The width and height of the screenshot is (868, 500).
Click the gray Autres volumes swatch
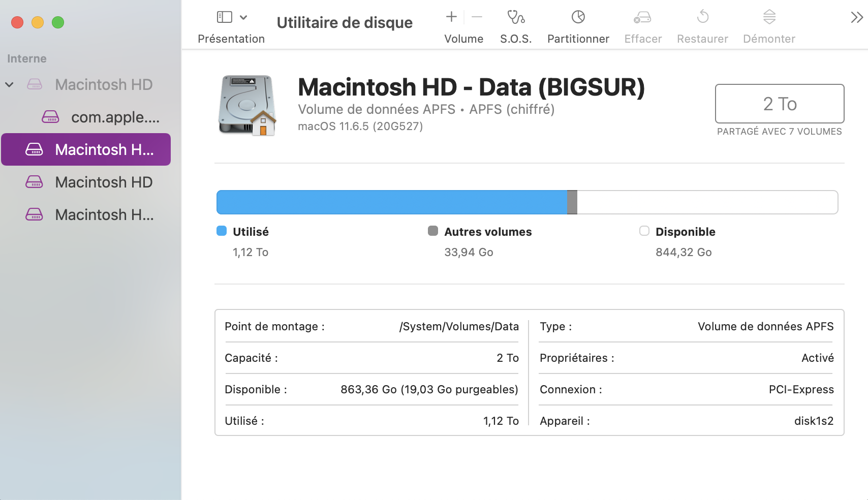click(x=433, y=231)
